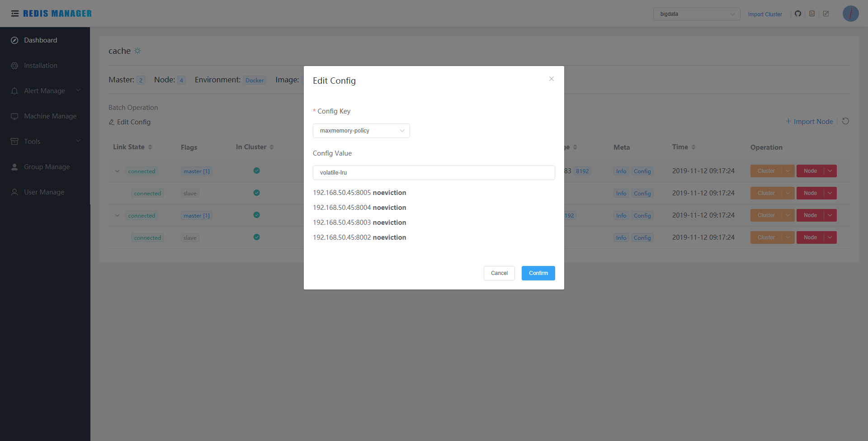Viewport: 868px width, 441px height.
Task: Collapse the second master [1] row
Action: pos(117,216)
